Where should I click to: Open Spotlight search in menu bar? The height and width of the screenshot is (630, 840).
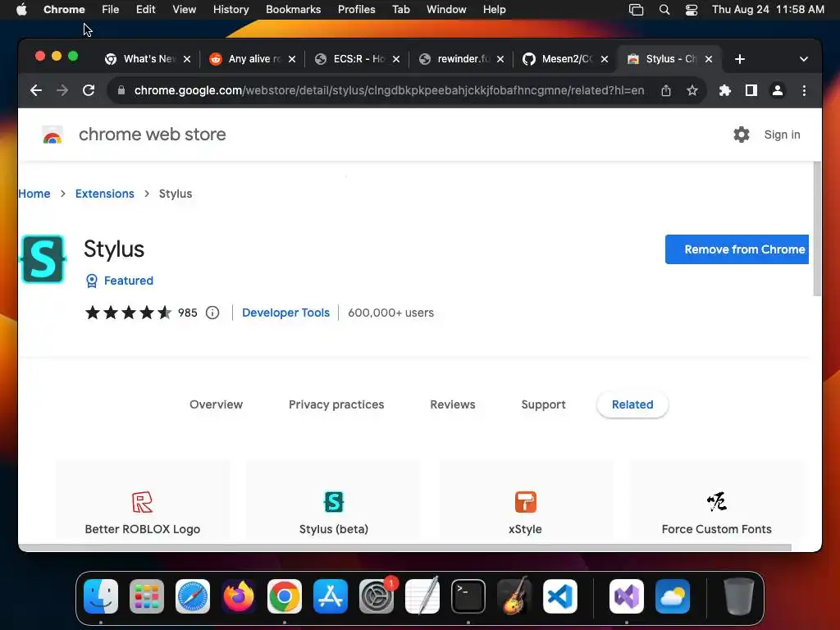pyautogui.click(x=664, y=10)
